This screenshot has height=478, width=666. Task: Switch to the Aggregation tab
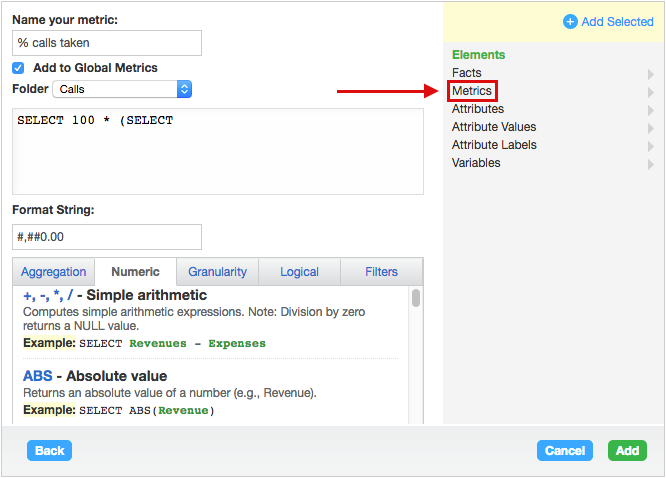tap(54, 272)
